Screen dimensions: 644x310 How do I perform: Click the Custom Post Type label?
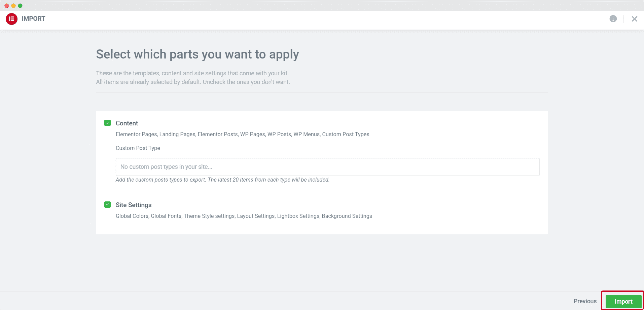(x=138, y=148)
